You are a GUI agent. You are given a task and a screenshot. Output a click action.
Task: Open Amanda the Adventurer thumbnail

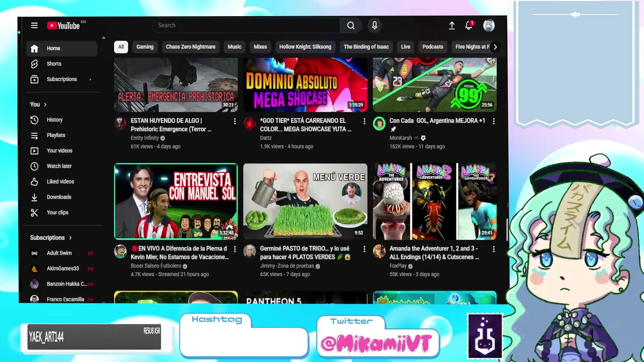tap(435, 201)
